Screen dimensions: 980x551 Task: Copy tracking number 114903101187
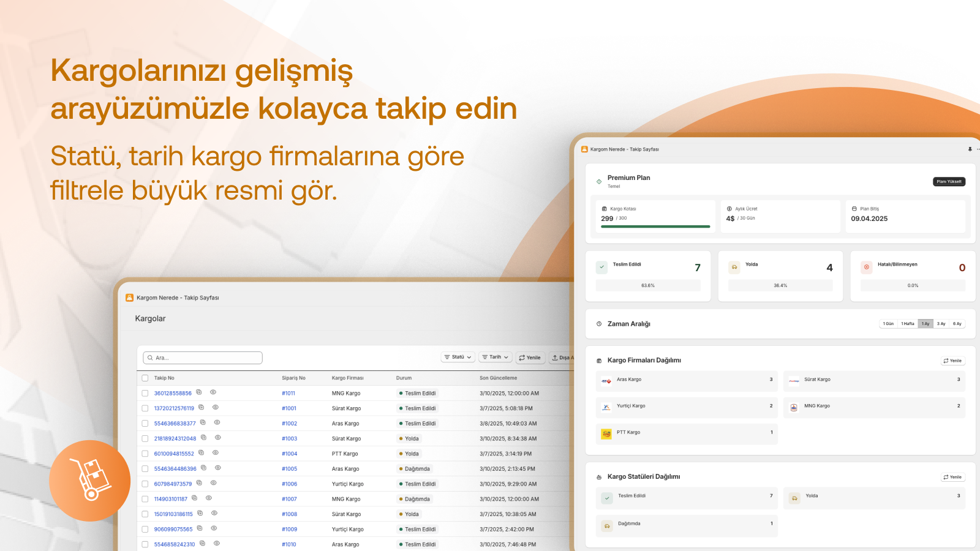click(194, 498)
